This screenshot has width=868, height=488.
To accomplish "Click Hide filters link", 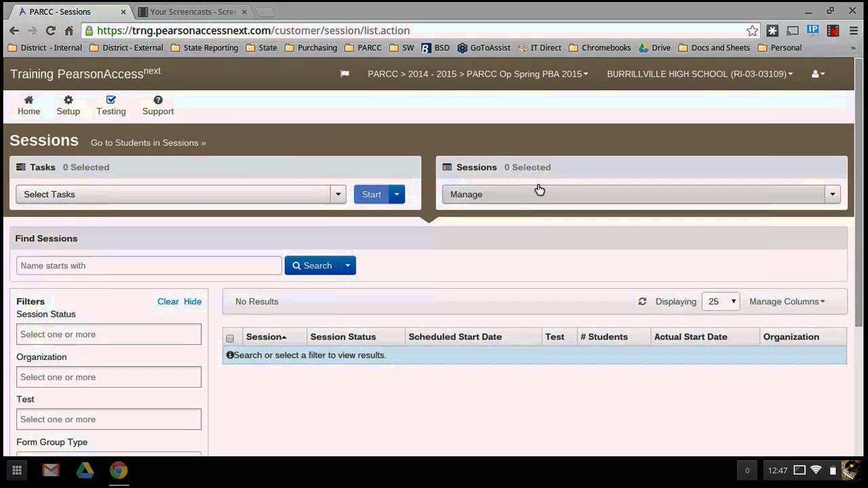I will (x=193, y=302).
